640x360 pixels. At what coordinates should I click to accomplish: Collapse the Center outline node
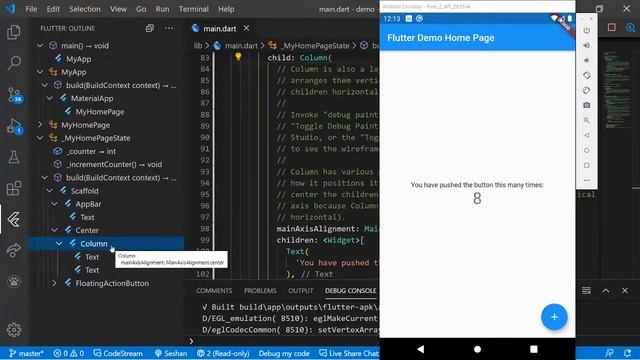[54, 230]
